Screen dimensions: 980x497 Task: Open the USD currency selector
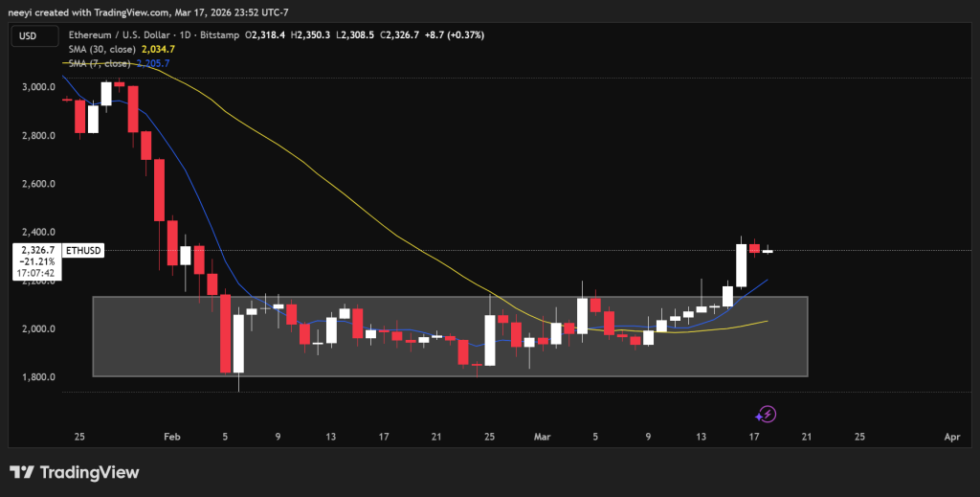(27, 35)
